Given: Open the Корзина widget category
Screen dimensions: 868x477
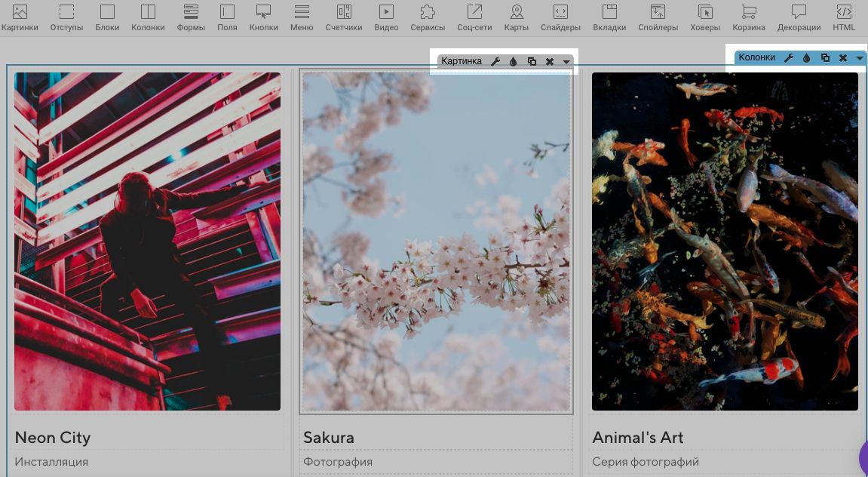Looking at the screenshot, I should click(748, 17).
